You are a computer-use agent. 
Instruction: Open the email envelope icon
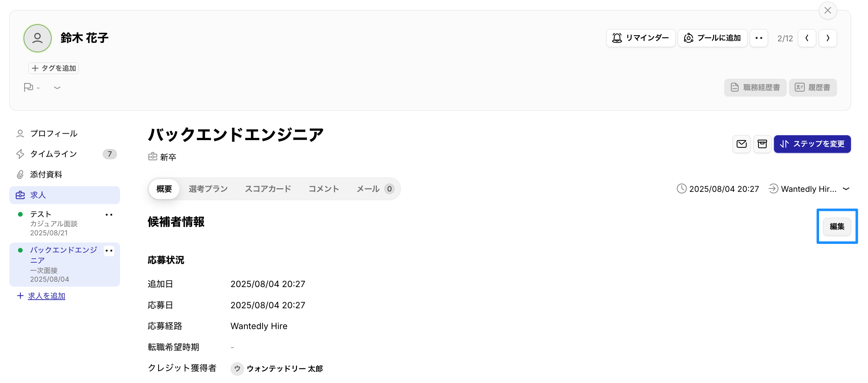click(x=741, y=144)
